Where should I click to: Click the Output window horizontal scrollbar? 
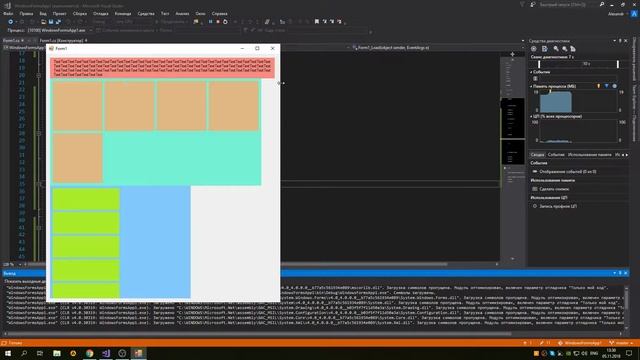tap(312, 333)
